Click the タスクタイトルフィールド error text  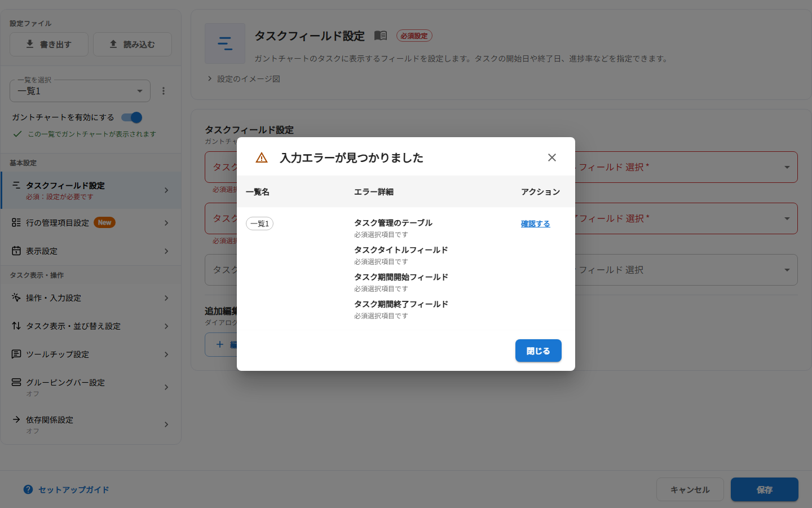[x=401, y=249]
